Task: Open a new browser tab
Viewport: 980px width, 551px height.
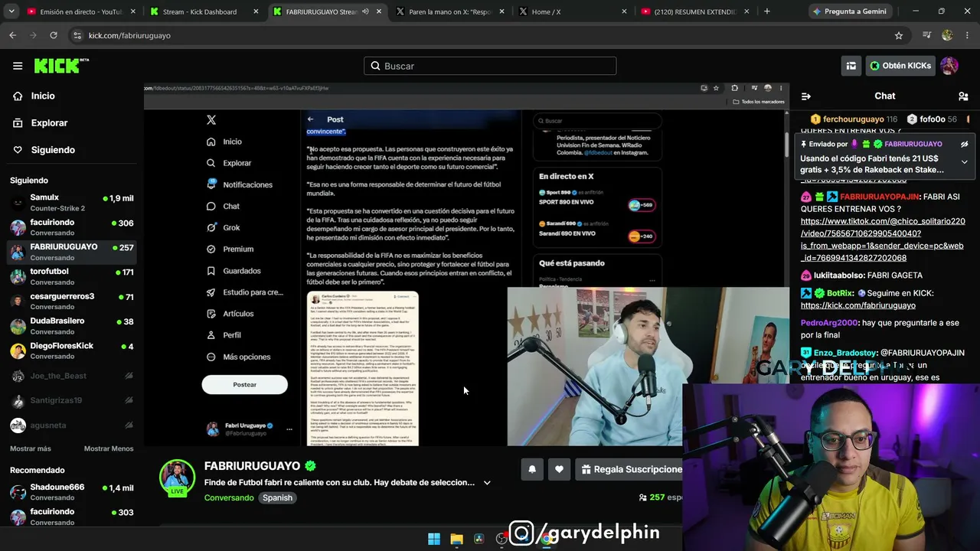Action: (766, 11)
